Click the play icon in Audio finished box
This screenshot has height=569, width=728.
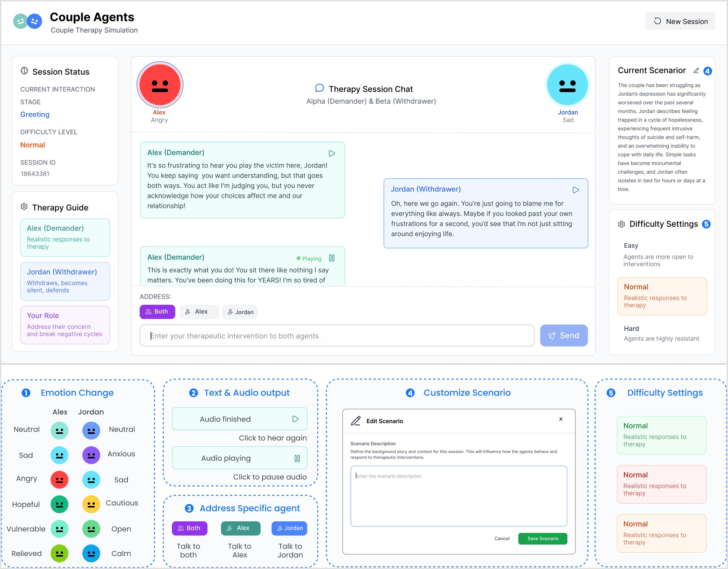pos(295,419)
